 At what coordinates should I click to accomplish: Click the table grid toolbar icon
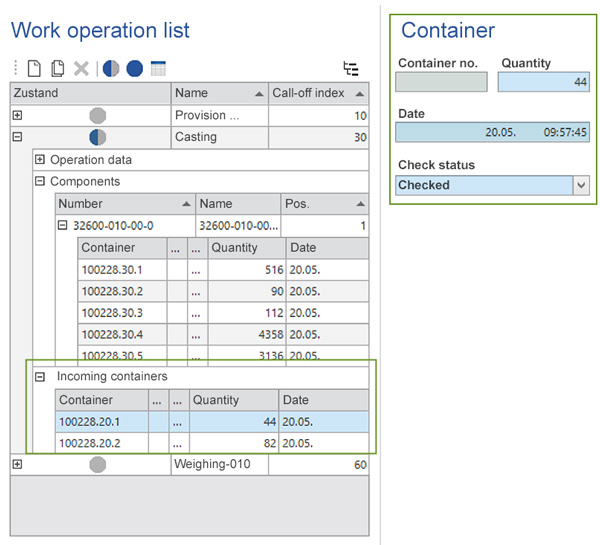click(x=158, y=69)
